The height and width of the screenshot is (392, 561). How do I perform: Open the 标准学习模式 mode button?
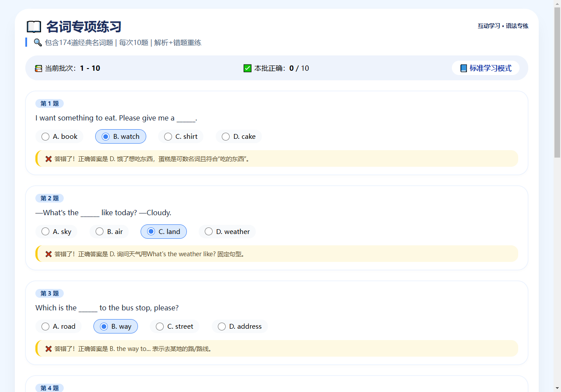pos(485,68)
